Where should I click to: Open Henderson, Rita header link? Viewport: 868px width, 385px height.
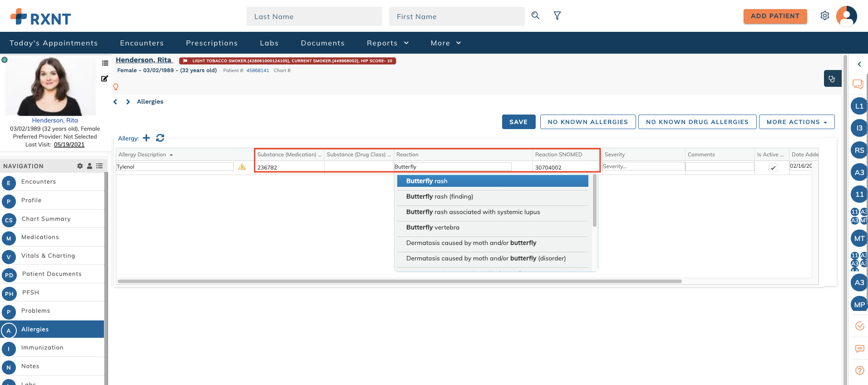[144, 60]
